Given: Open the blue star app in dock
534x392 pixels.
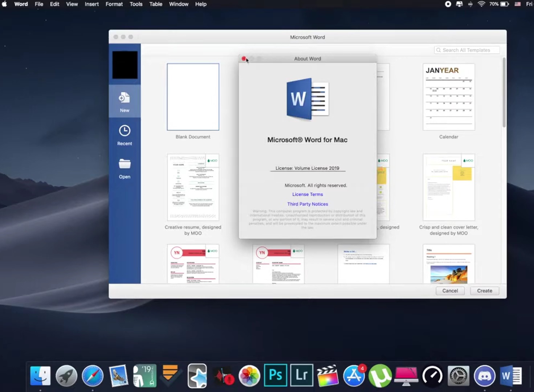Looking at the screenshot, I should (197, 376).
